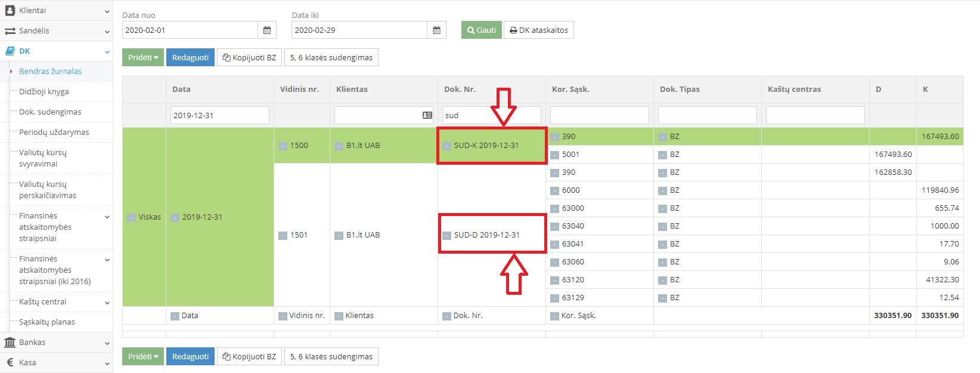Click the DK book icon
This screenshot has width=980, height=373.
click(x=10, y=51)
